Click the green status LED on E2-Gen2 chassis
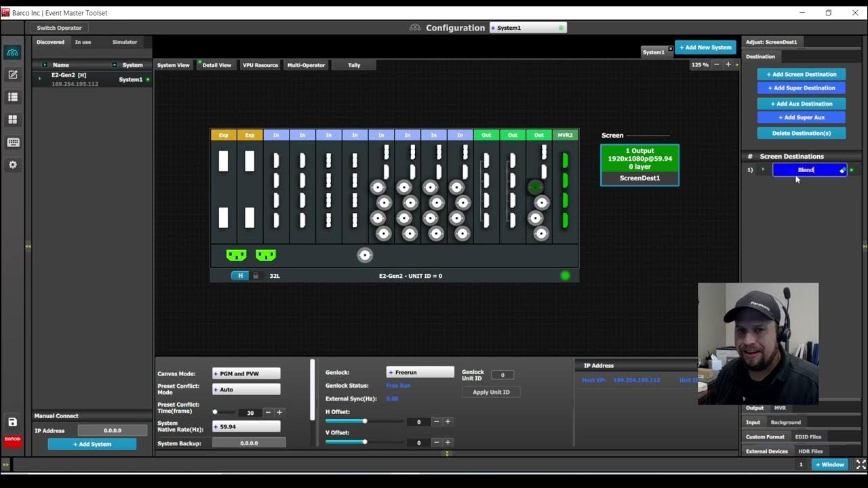Viewport: 868px width, 488px height. tap(565, 276)
